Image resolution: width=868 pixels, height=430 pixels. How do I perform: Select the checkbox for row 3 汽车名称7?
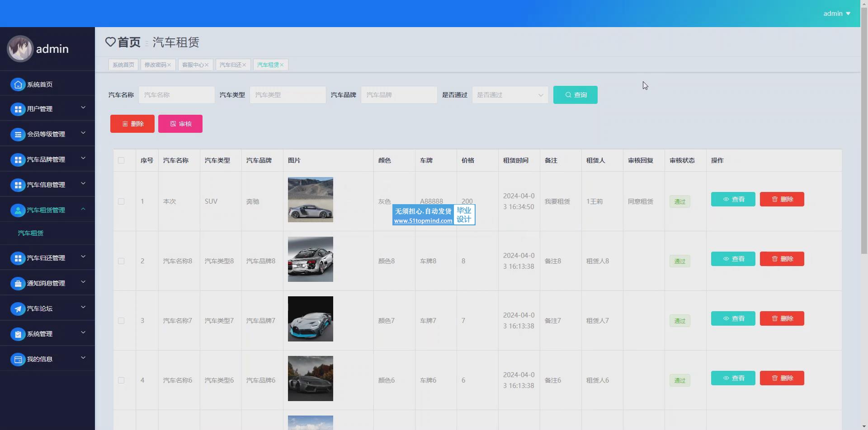tap(121, 321)
